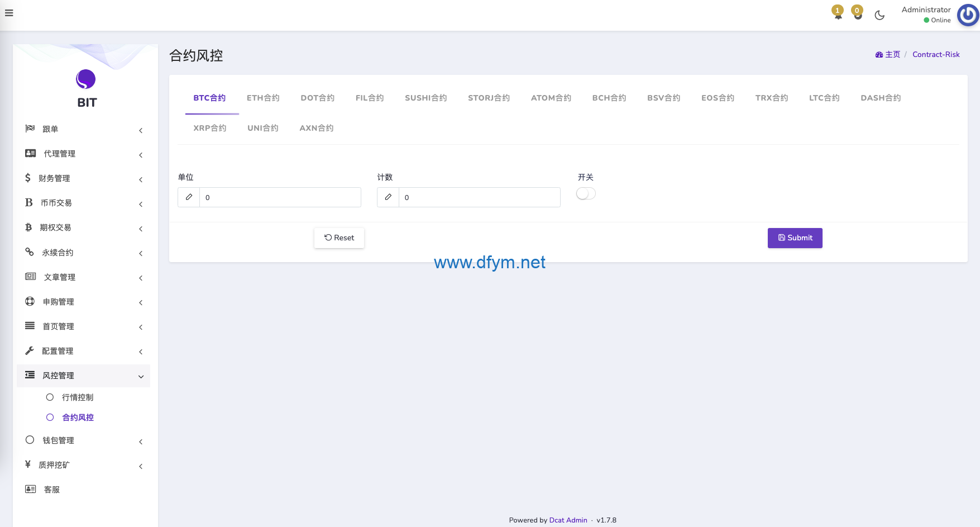Switch to the AXN合约 tab
Screen dimensions: 980x527
317,128
